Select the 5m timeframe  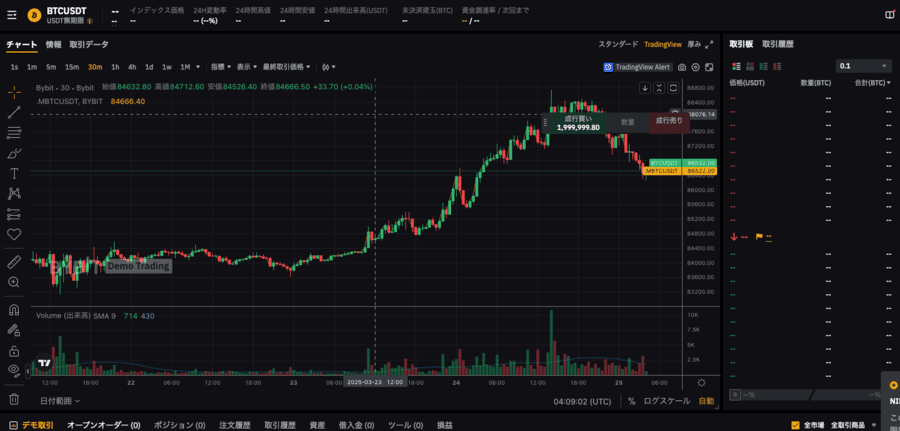[x=51, y=67]
